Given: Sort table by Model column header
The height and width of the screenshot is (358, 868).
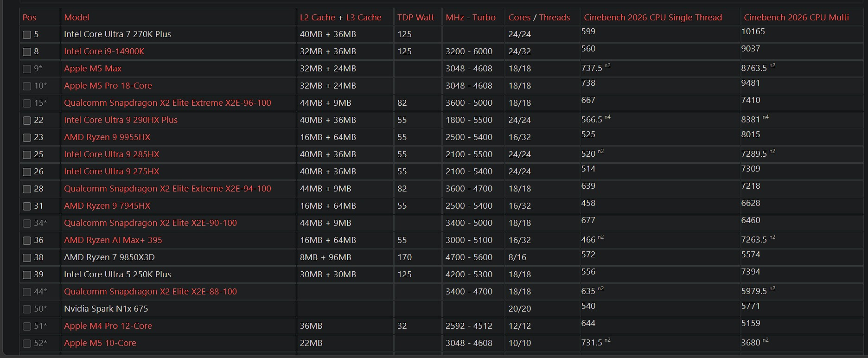Looking at the screenshot, I should pos(77,18).
